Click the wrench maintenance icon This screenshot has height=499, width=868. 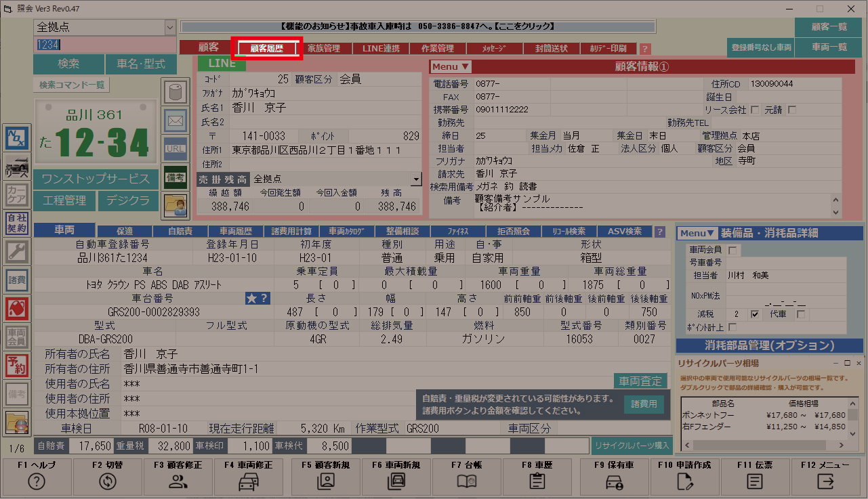coord(17,252)
